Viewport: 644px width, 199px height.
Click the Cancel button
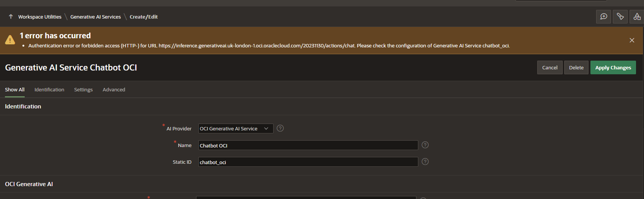point(549,68)
